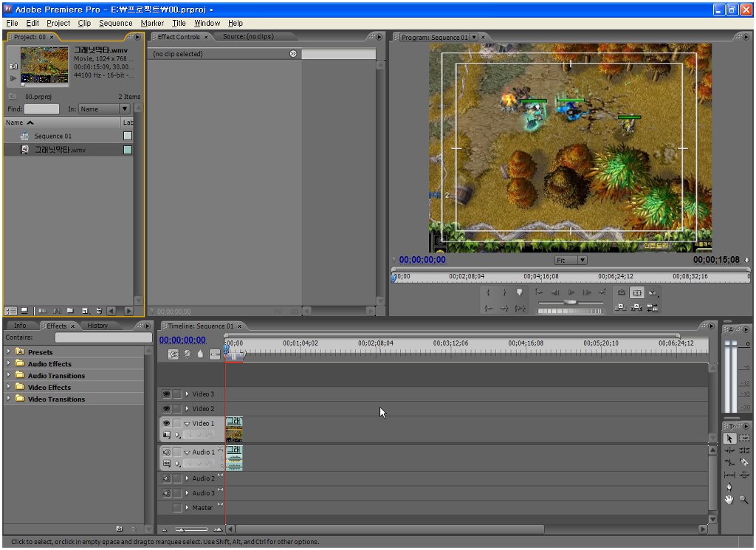
Task: Toggle lock box on Video 3 track
Action: (177, 394)
